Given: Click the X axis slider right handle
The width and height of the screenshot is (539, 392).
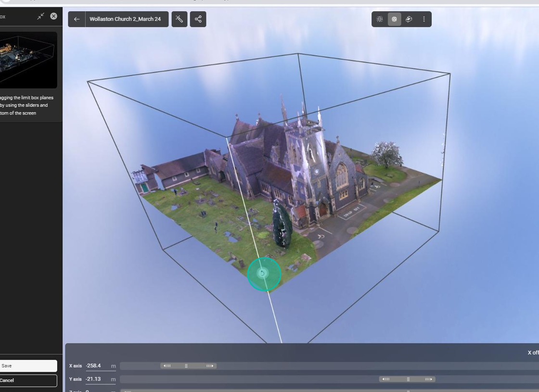Looking at the screenshot, I should pyautogui.click(x=210, y=366).
